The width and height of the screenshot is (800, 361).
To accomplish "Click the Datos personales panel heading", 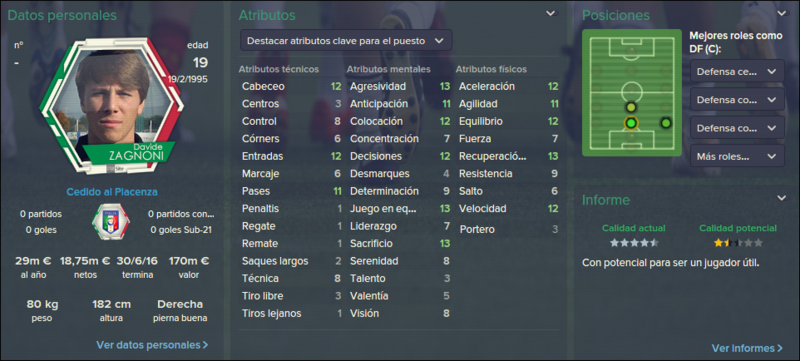I will point(62,15).
